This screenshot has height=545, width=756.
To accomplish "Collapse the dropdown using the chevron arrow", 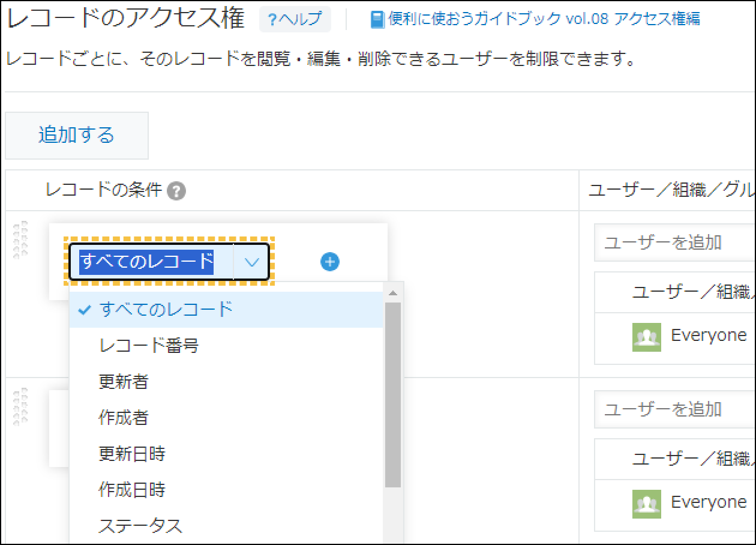I will [251, 262].
